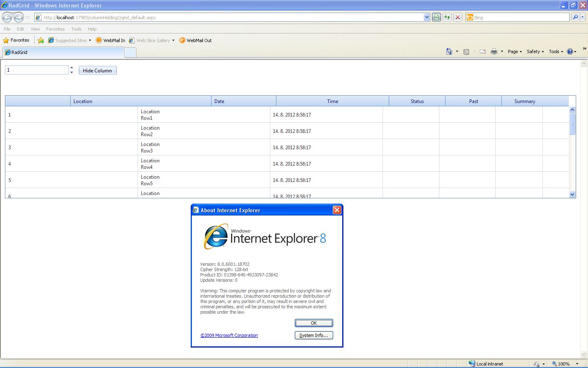588x368 pixels.
Task: Click the Hide Column button
Action: [98, 70]
